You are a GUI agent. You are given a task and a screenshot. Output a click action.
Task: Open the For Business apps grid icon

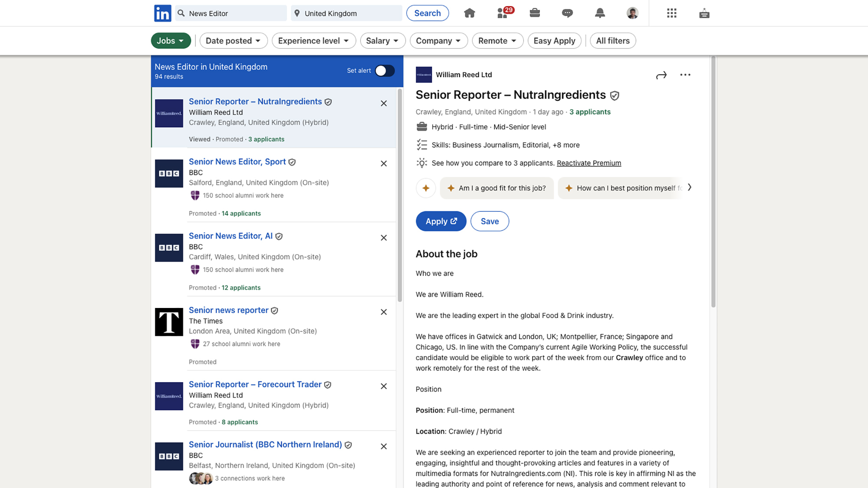672,13
